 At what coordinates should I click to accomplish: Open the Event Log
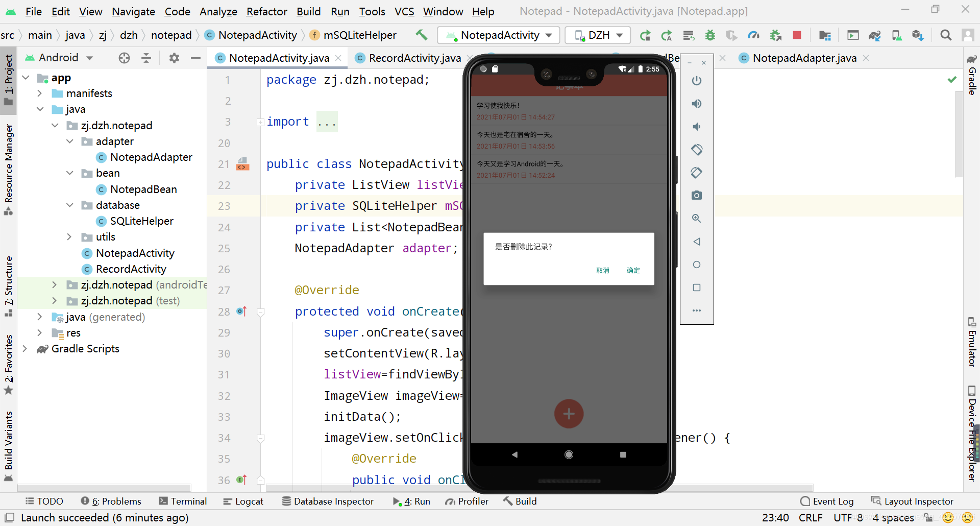click(827, 501)
